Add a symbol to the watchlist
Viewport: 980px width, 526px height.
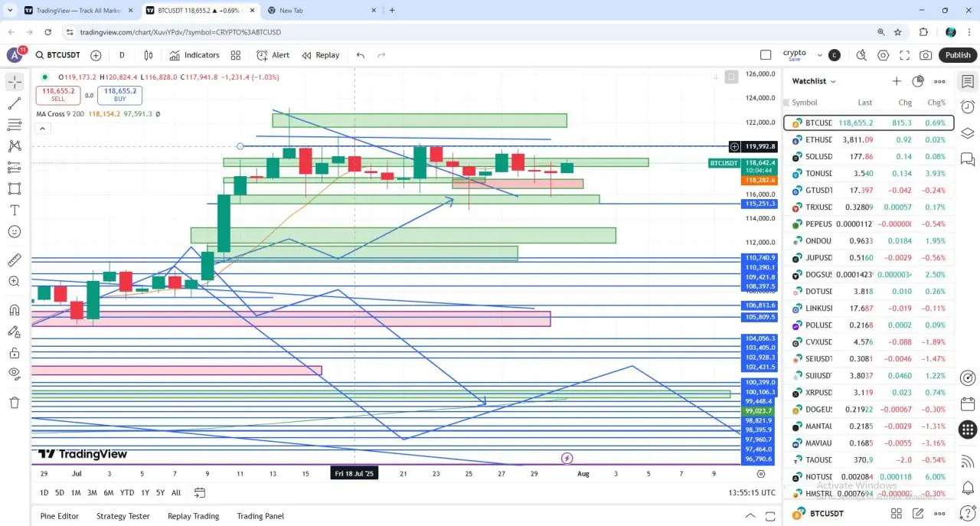pos(897,81)
